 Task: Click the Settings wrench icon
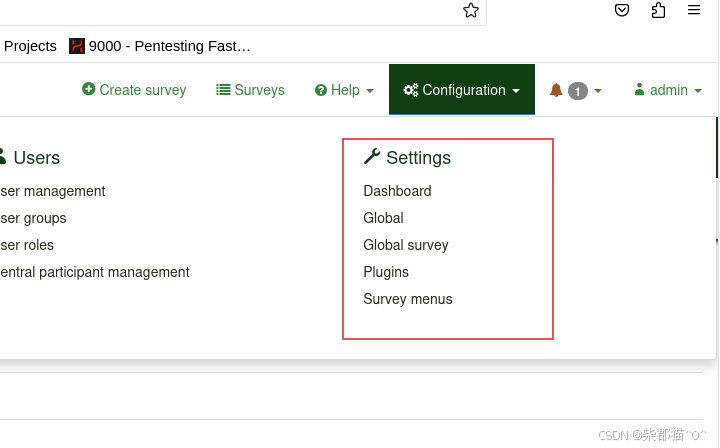click(x=372, y=157)
